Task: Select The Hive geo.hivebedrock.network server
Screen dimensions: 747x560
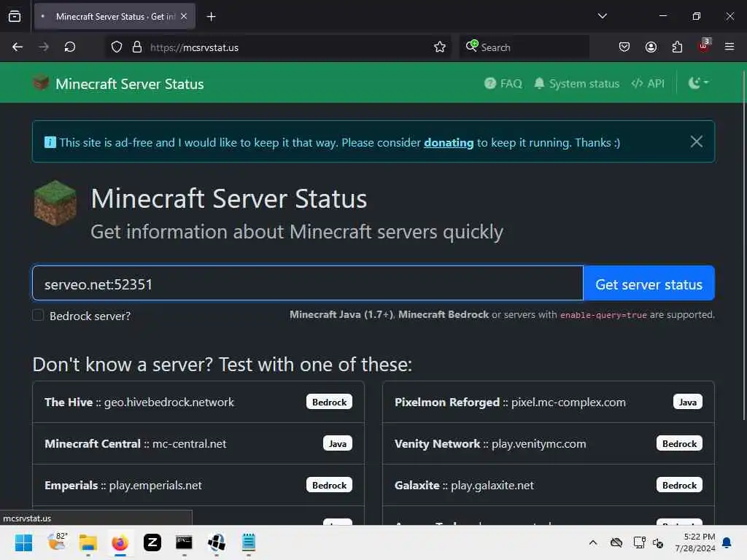Action: click(x=198, y=402)
